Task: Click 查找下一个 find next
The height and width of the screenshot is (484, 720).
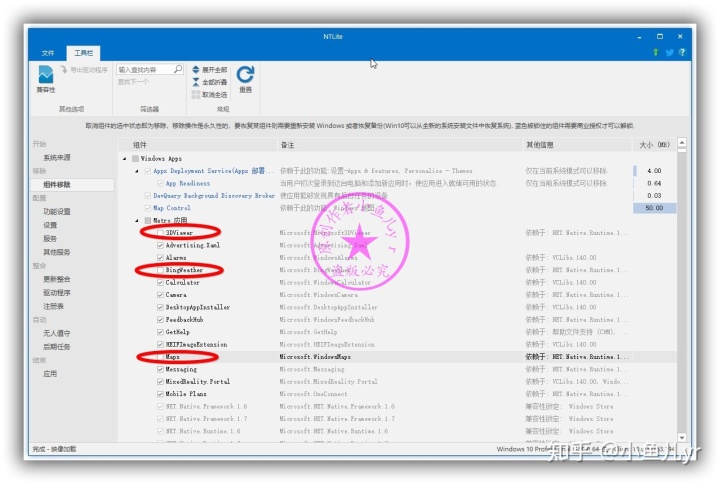Action: [133, 82]
